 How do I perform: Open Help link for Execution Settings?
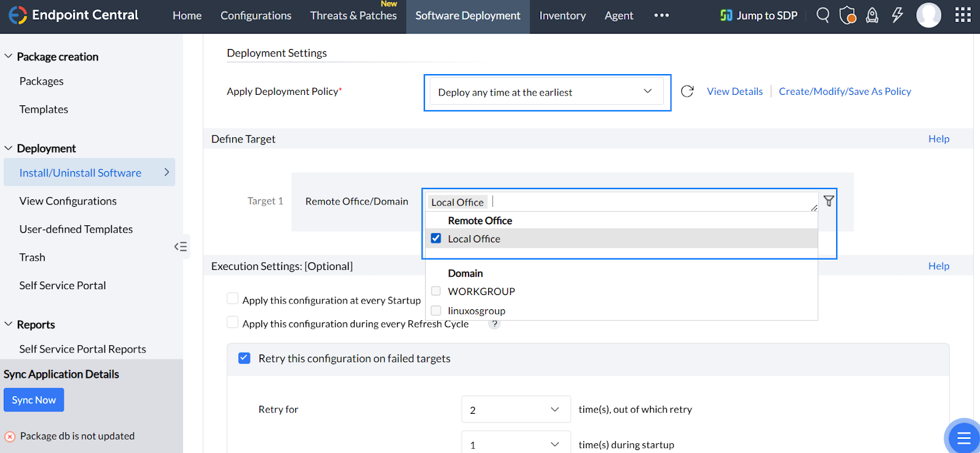point(938,266)
